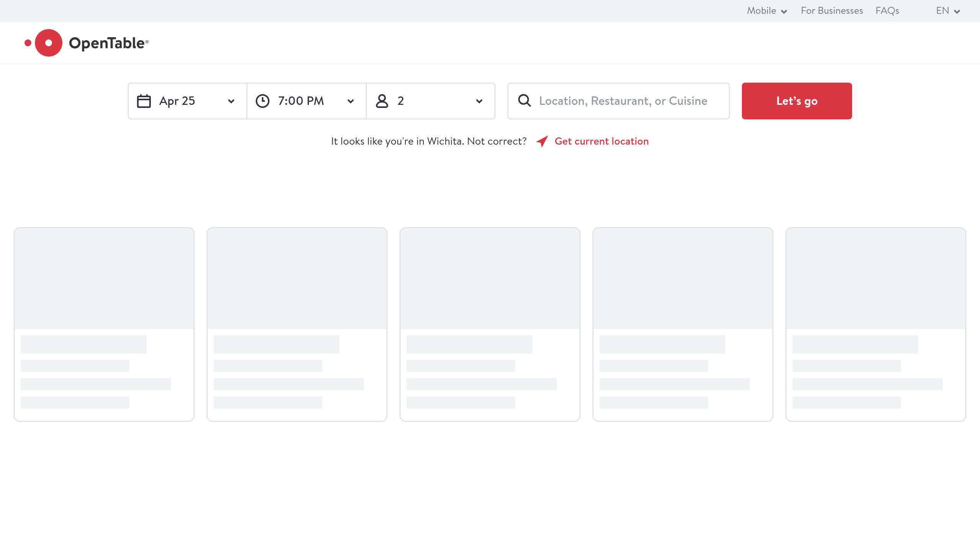
Task: Click the calendar icon beside Apr 25
Action: [x=144, y=101]
